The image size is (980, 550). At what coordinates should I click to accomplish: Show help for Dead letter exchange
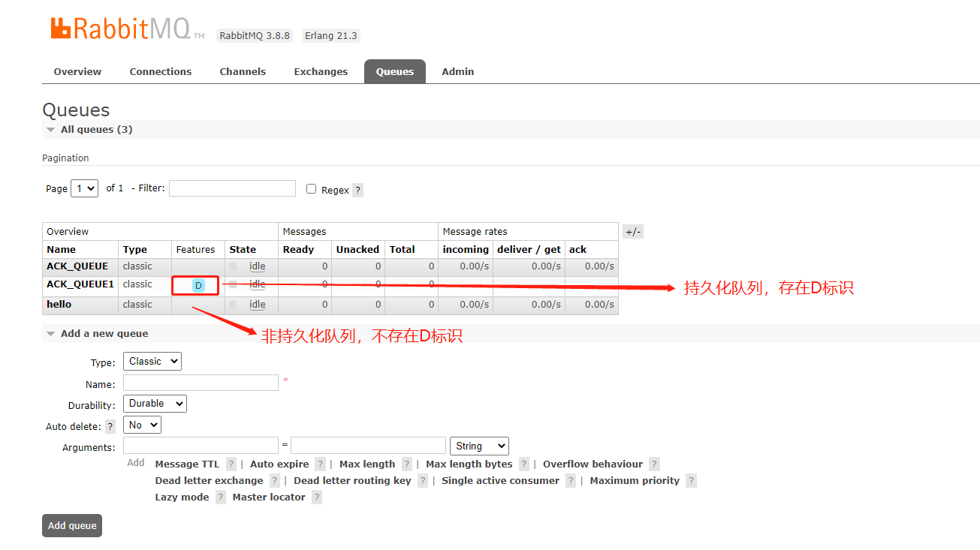[x=275, y=481]
